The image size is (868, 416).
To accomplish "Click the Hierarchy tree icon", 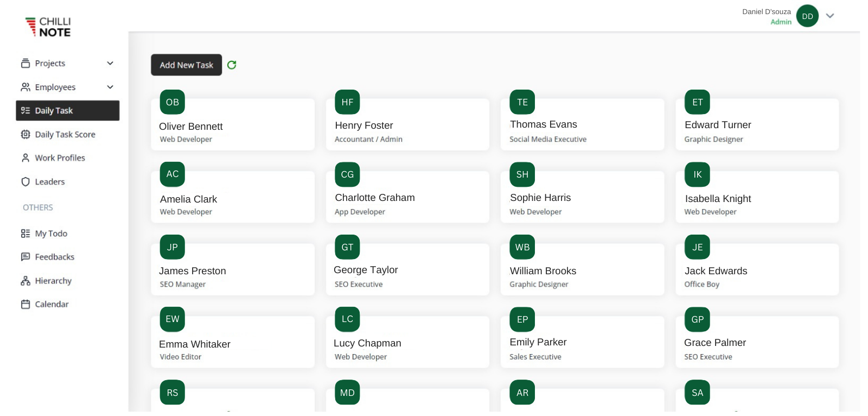I will (x=25, y=281).
